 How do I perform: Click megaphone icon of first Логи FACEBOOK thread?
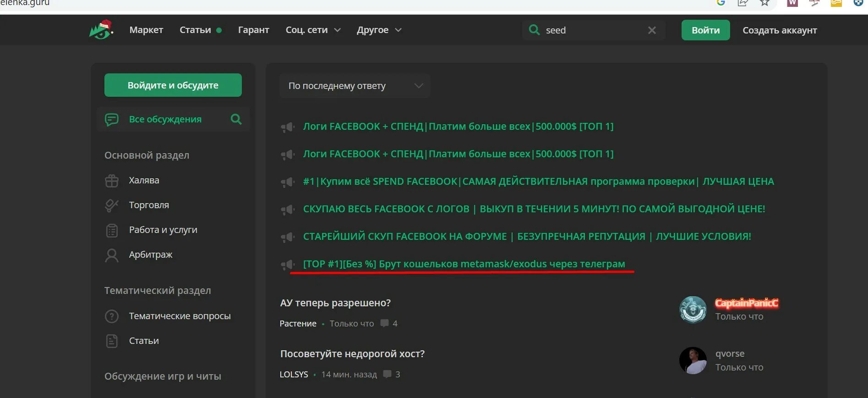point(288,127)
